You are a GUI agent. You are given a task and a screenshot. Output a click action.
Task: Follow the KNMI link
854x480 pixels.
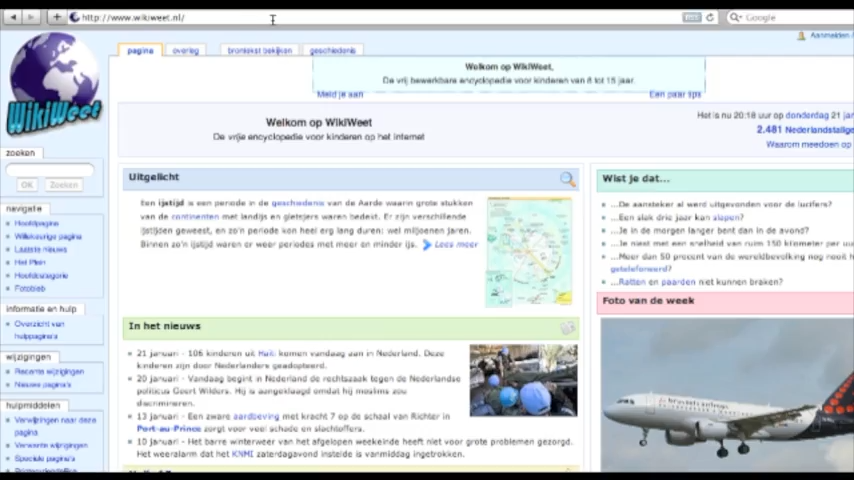pos(242,454)
